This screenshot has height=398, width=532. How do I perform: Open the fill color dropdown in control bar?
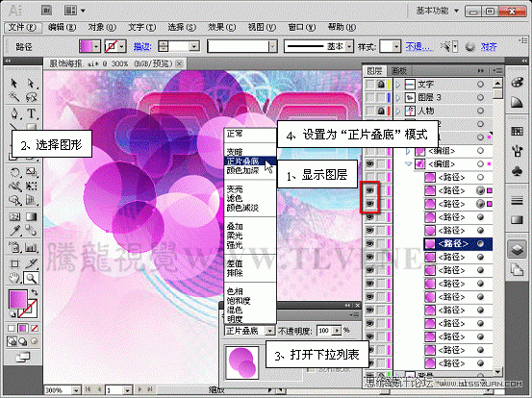coord(96,46)
